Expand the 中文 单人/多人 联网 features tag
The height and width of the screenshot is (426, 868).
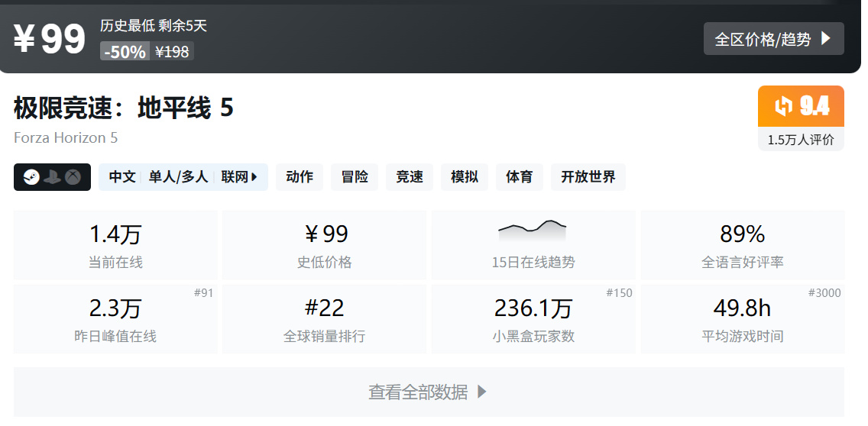point(183,177)
